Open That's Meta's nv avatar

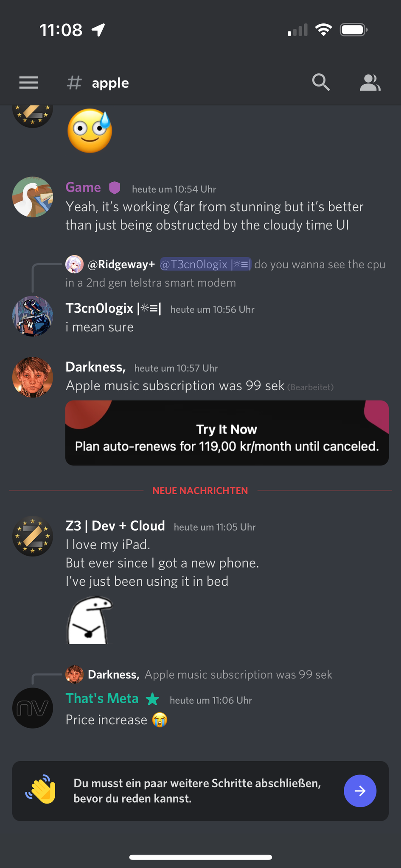point(33,708)
